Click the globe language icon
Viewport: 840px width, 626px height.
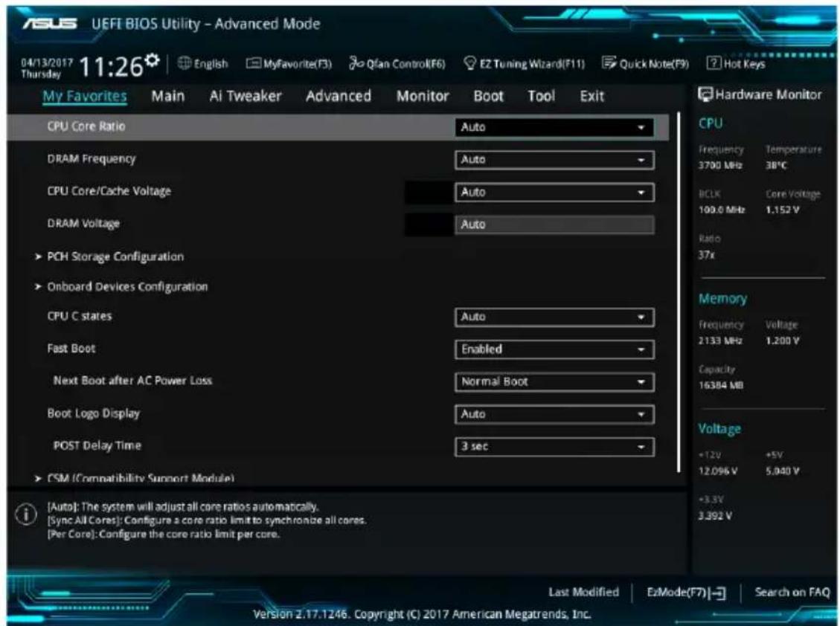coord(185,63)
